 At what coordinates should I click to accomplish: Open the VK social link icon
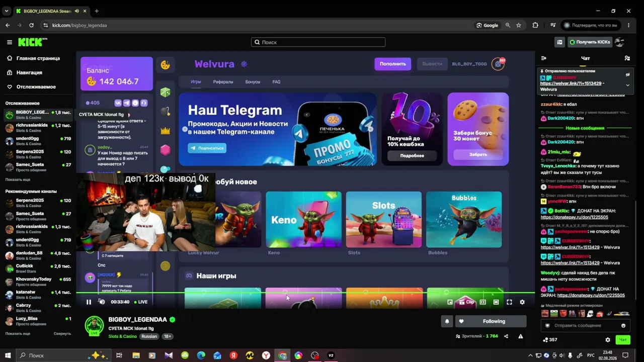click(118, 103)
